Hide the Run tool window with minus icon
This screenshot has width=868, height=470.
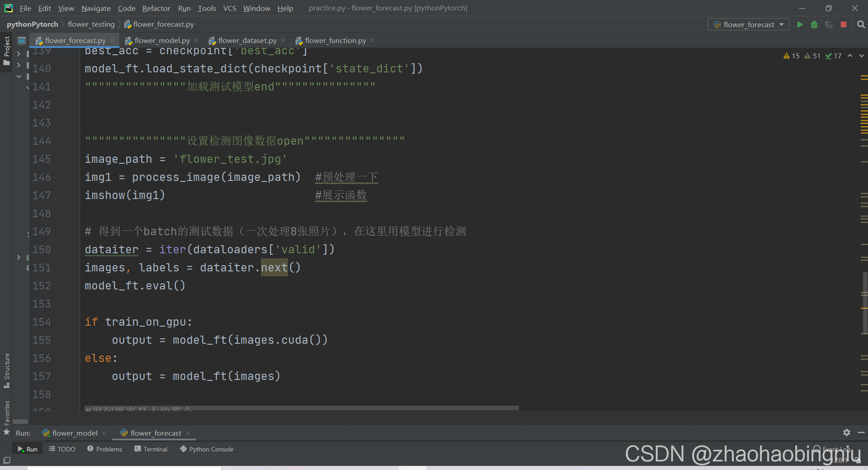tap(861, 432)
